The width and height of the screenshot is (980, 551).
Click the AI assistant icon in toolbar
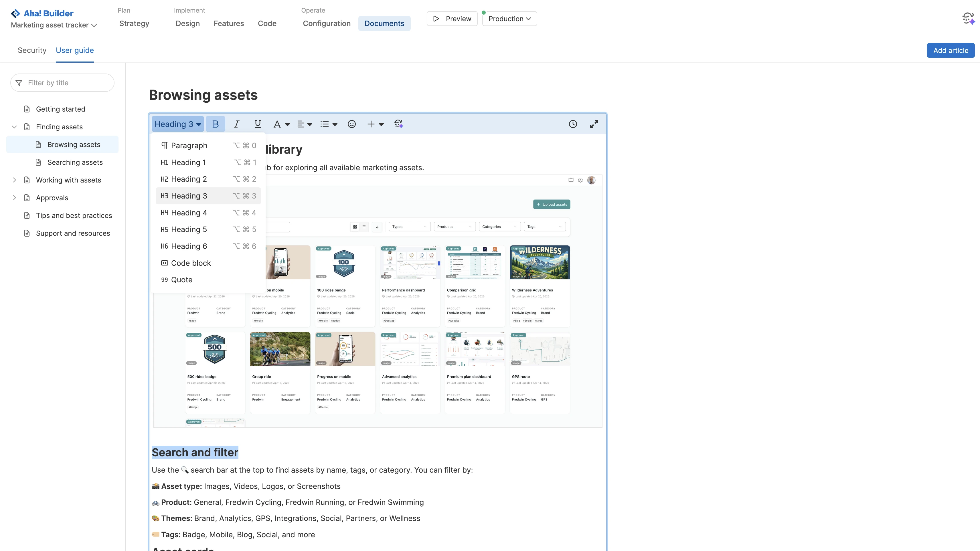[x=398, y=124]
